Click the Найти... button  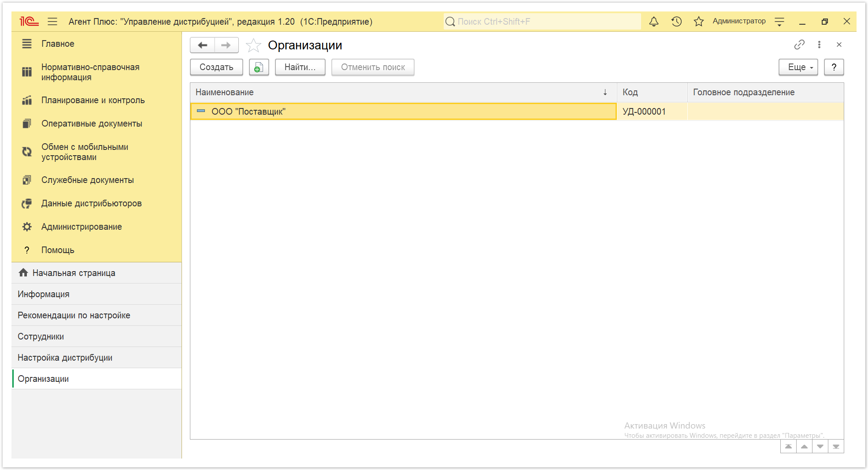300,67
